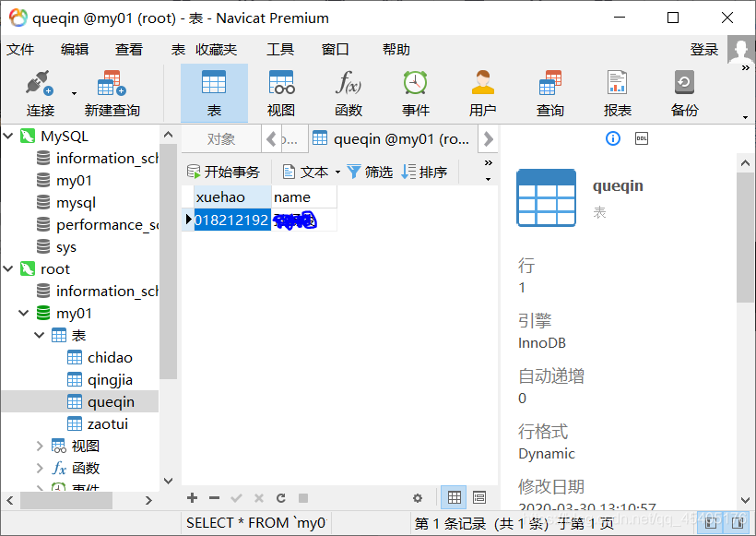756x536 pixels.
Task: Click the New Query (新建查询) icon
Action: coord(112,83)
